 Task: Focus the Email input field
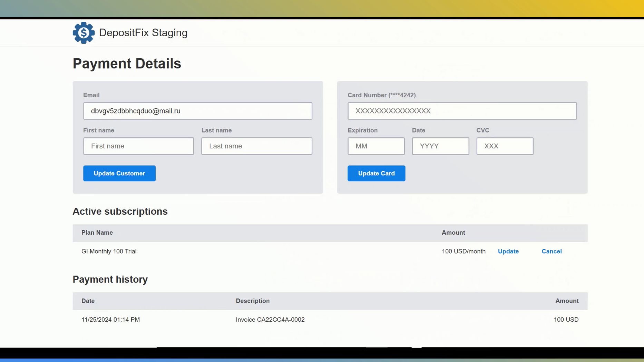pyautogui.click(x=197, y=111)
